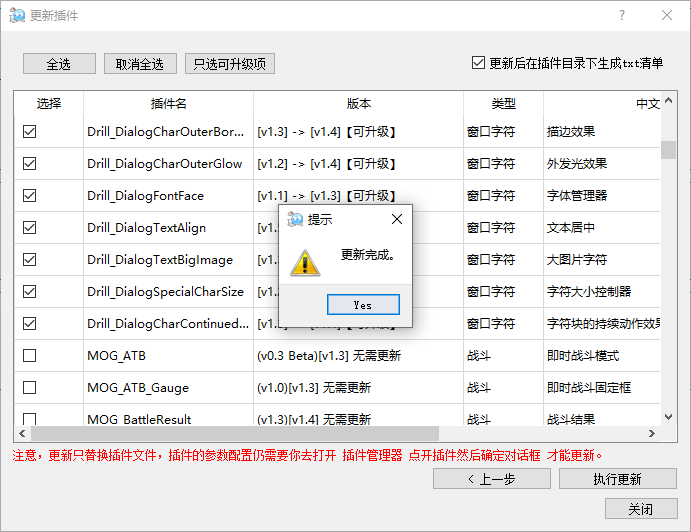The height and width of the screenshot is (532, 691).
Task: Go back with the 上一步 button
Action: click(491, 479)
